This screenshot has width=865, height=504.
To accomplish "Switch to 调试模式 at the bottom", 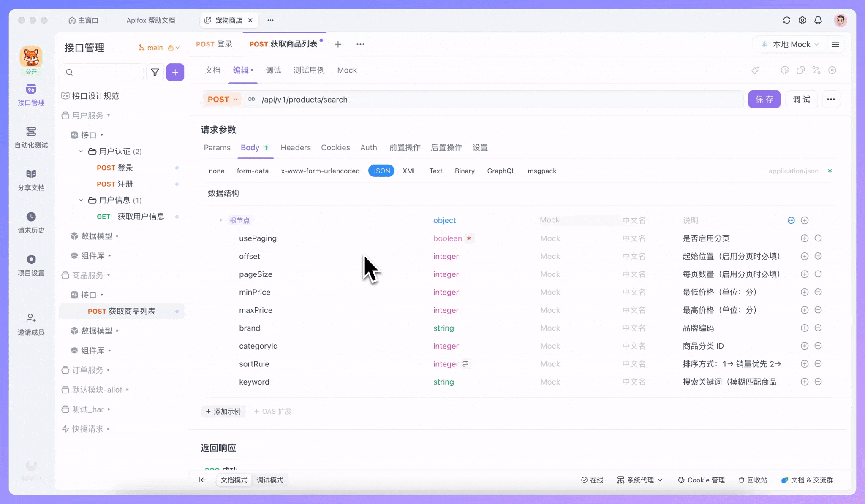I will pos(269,480).
